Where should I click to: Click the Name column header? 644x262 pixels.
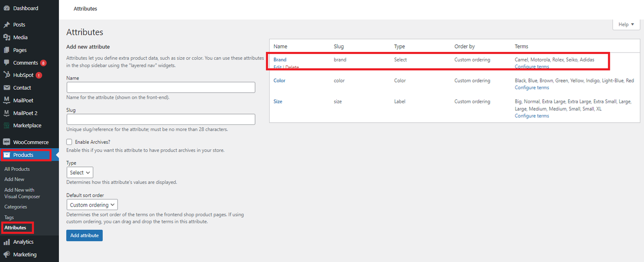pos(280,46)
